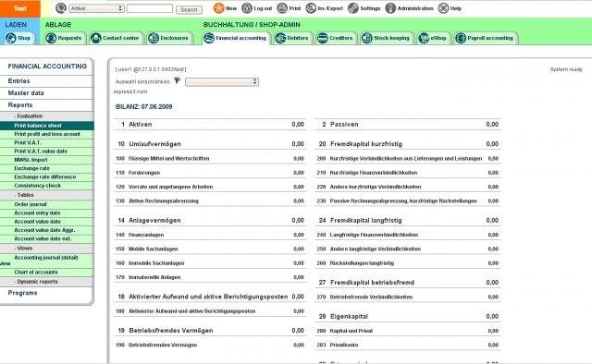Click the Debitors tab icon
Viewport: 592px width, 364px height.
280,38
